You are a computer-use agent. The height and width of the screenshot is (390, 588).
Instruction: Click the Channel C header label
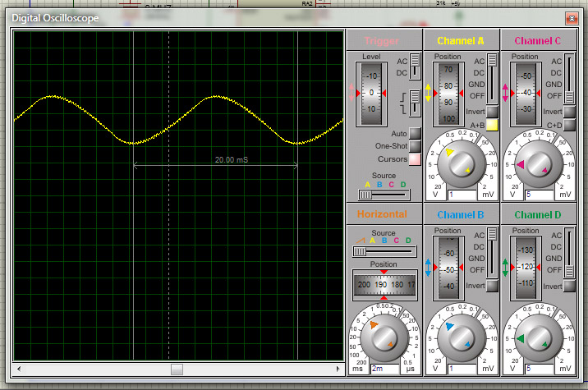[x=538, y=40]
